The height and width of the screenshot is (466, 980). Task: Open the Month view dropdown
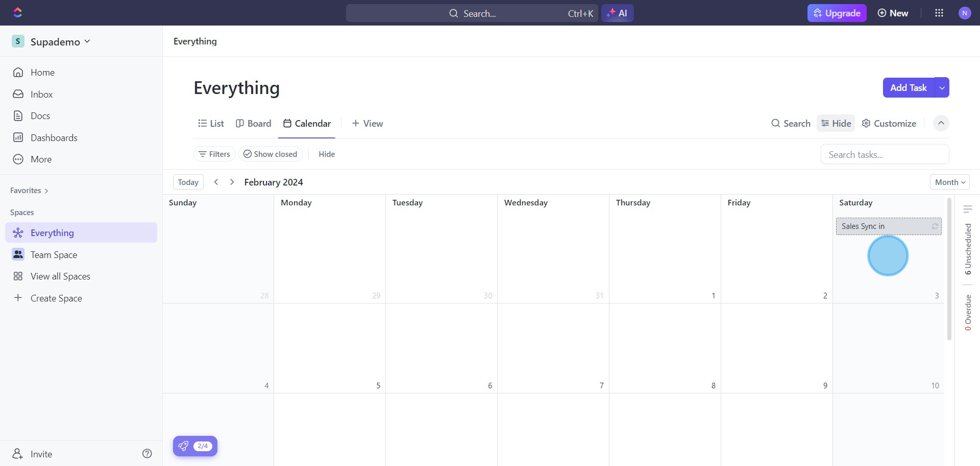click(950, 182)
